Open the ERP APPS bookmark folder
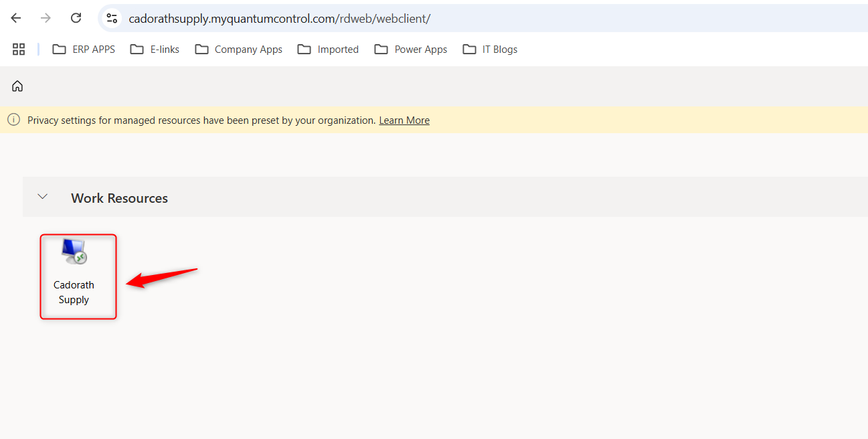 coord(84,49)
